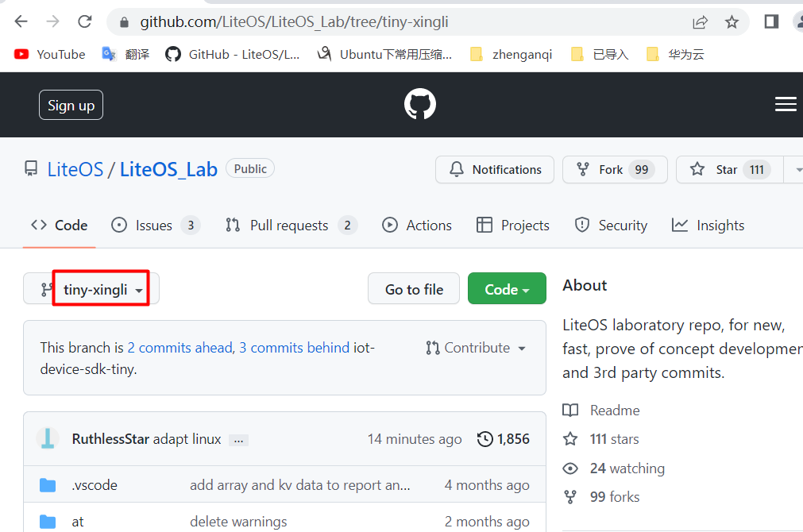
Task: Click the 3 commits behind link
Action: [294, 348]
